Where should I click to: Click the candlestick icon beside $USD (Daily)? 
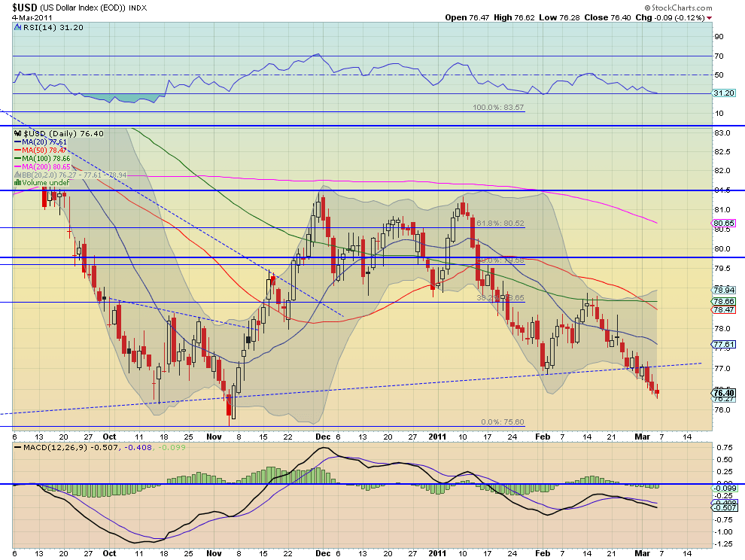18,133
